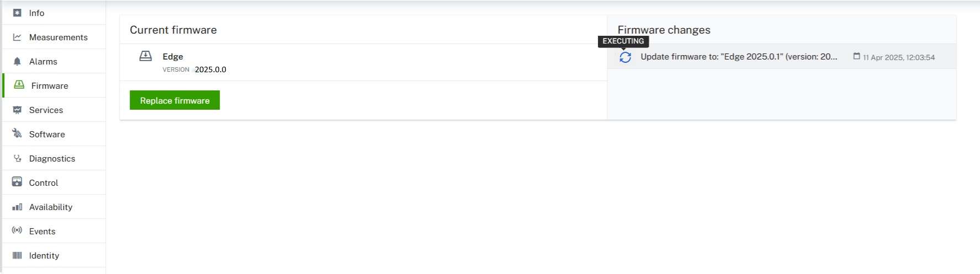Image resolution: width=980 pixels, height=274 pixels.
Task: Click the Availability bar chart icon
Action: 17,207
